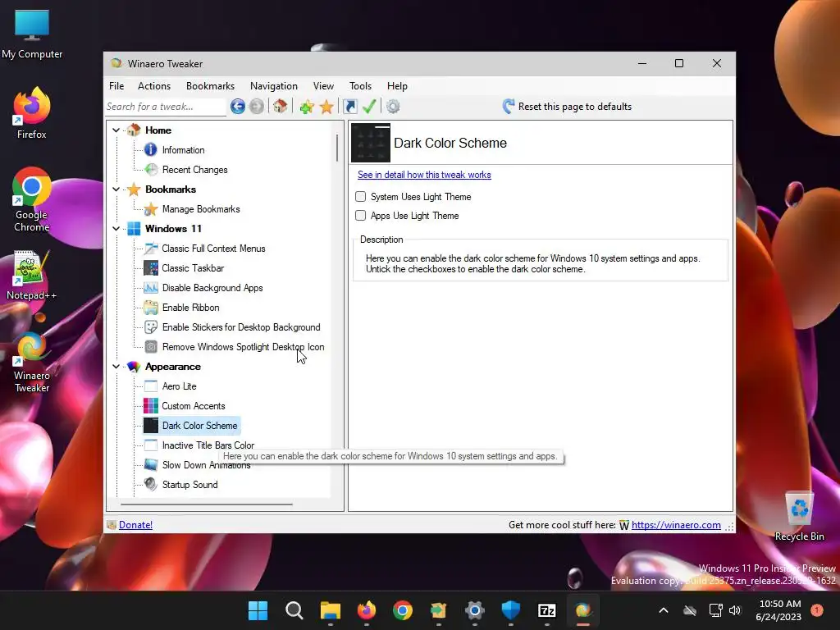Collapse the Windows 11 tree node
Screen dimensions: 840x630
116,229
